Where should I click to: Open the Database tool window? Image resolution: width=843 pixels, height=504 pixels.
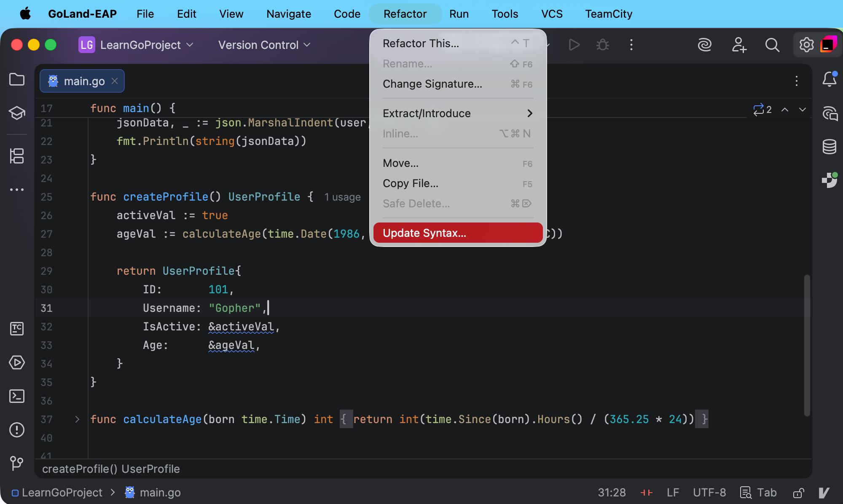tap(829, 147)
